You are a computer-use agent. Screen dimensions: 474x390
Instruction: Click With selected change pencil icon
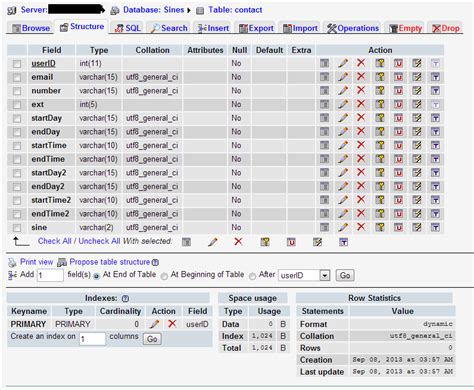click(213, 242)
